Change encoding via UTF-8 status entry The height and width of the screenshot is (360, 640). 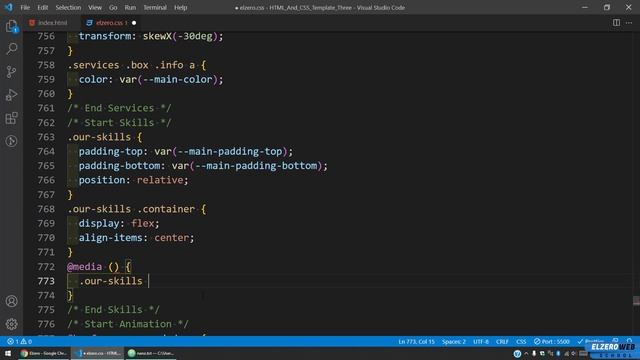click(481, 341)
